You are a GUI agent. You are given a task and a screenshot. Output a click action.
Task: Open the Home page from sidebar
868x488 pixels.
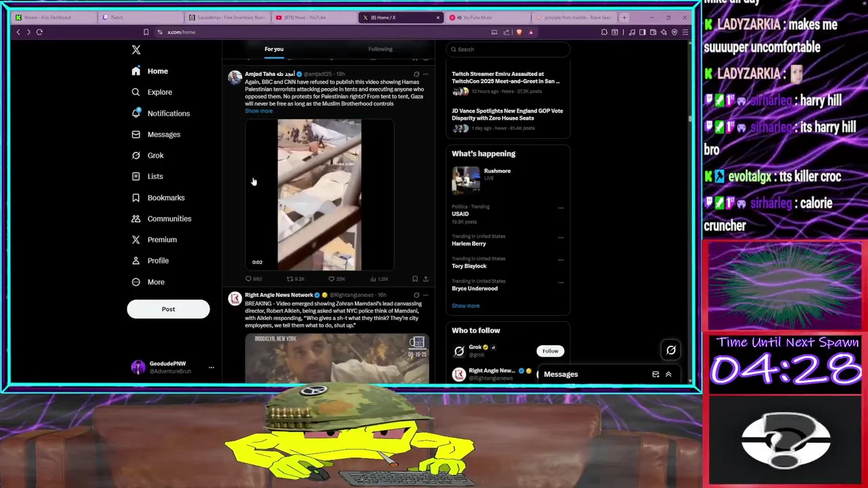[x=150, y=71]
